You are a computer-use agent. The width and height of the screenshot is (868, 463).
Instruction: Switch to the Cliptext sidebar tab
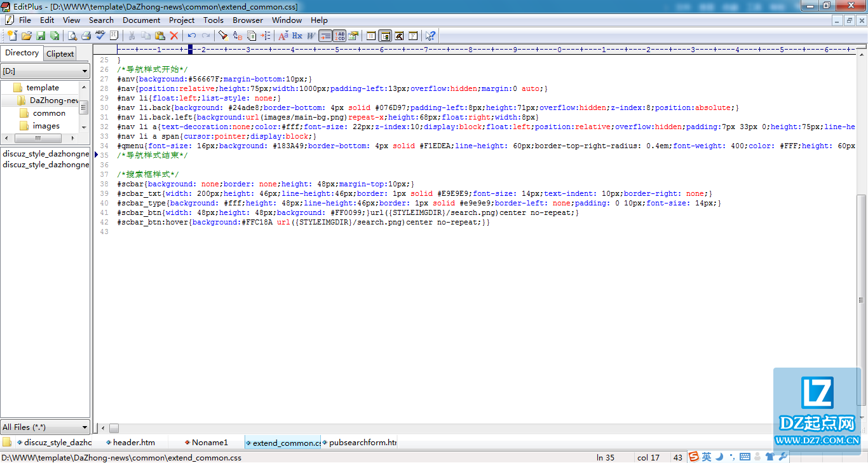(x=60, y=53)
